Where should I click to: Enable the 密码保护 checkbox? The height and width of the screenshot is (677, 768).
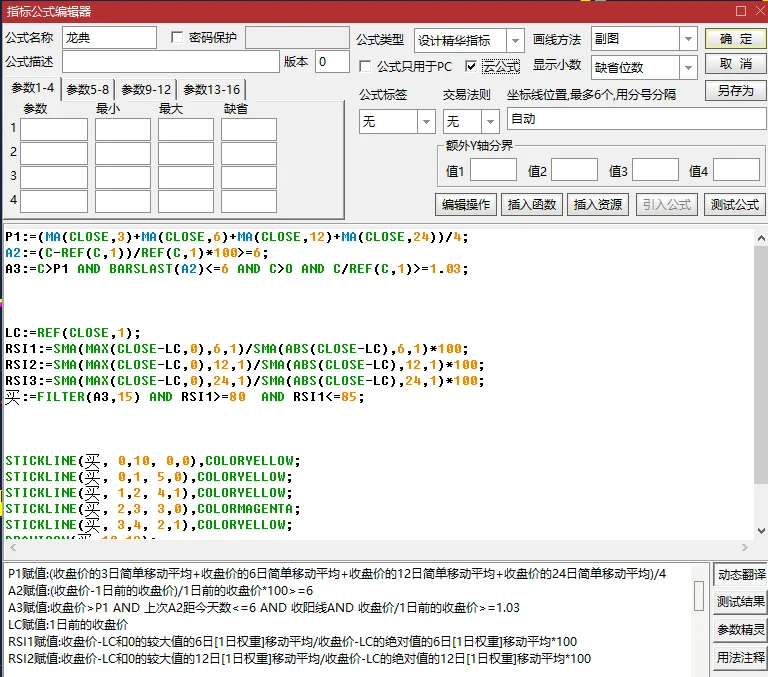[x=177, y=37]
